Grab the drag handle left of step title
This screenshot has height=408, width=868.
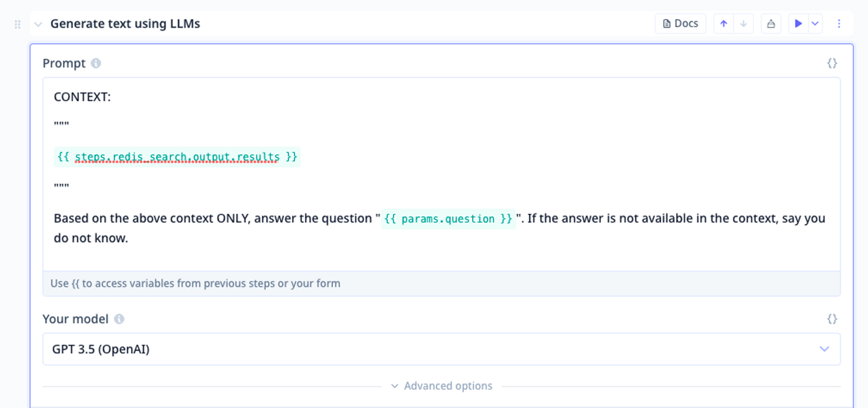(18, 24)
